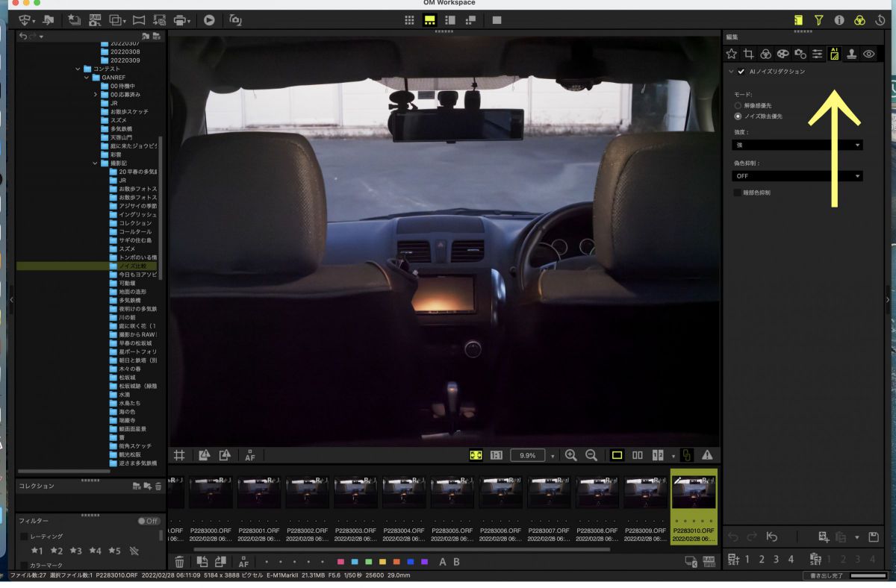Zoom out with magnifier minus icon
896x588 pixels.
coord(591,455)
